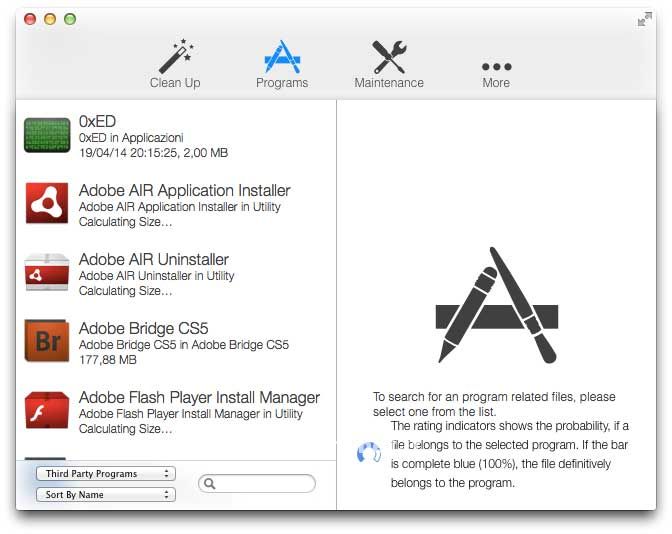Show More options via three dots
The image size is (672, 534).
496,66
